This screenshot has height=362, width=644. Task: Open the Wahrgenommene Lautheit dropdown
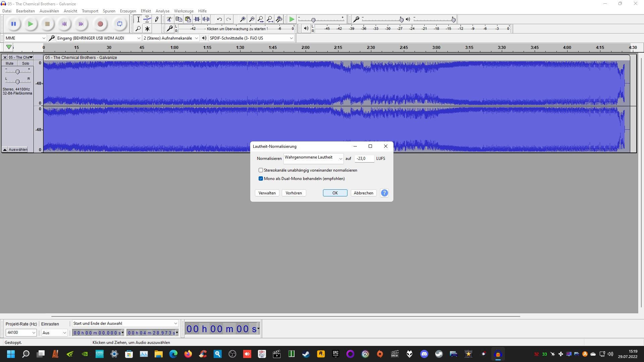pos(313,158)
